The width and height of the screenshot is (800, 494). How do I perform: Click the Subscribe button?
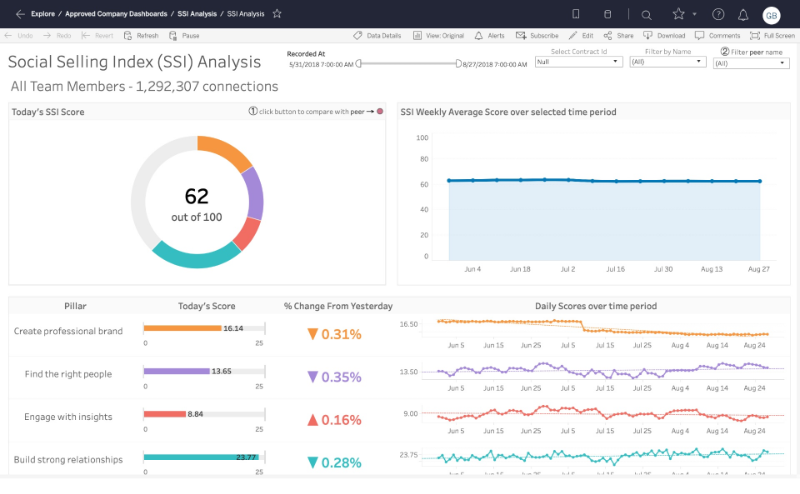tap(537, 35)
